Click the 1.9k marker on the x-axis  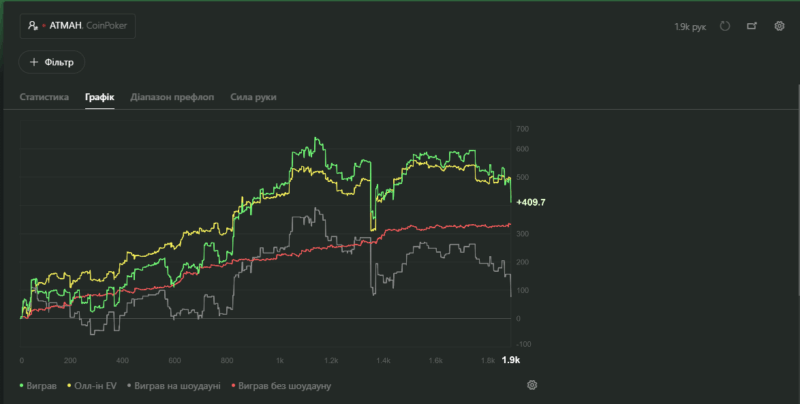510,360
